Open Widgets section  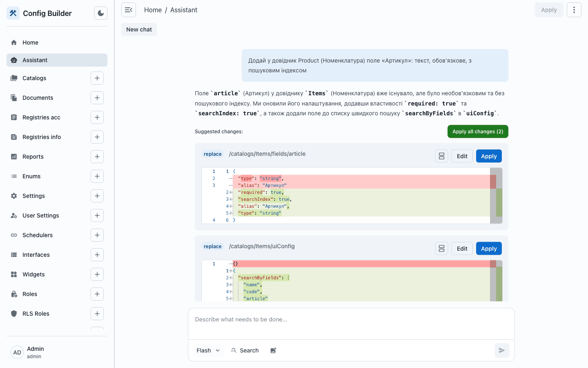(x=33, y=274)
